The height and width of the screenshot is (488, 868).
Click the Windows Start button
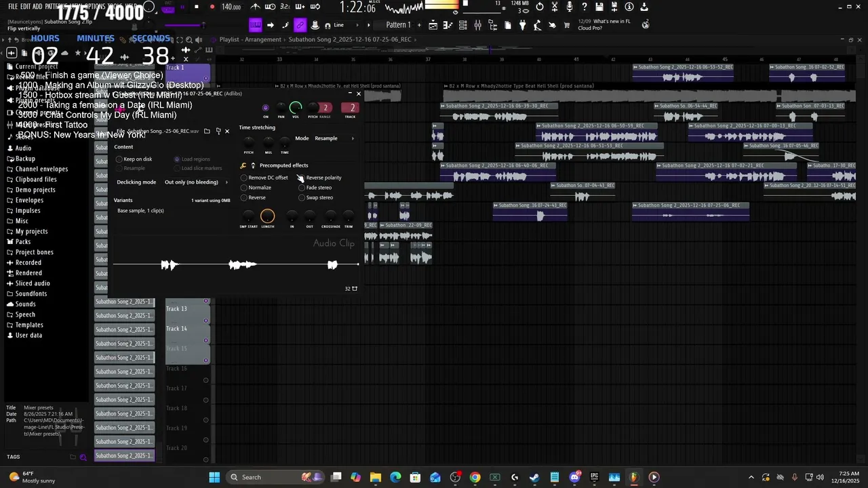click(214, 477)
